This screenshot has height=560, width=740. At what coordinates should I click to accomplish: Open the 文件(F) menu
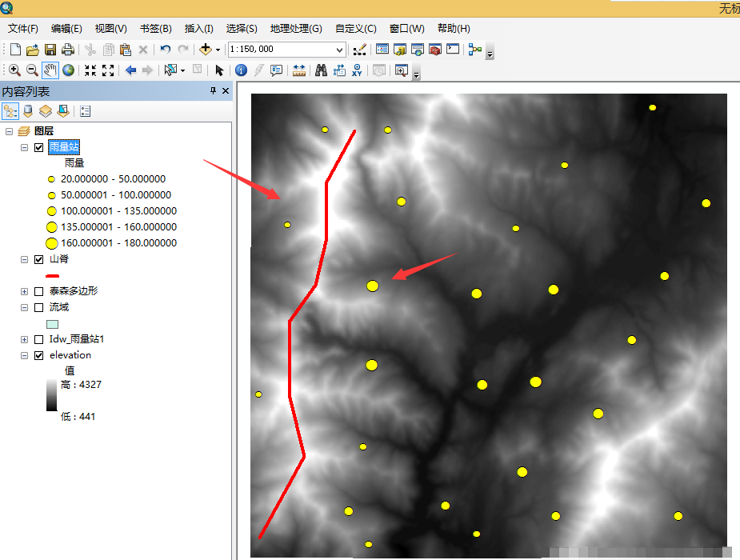[x=22, y=29]
